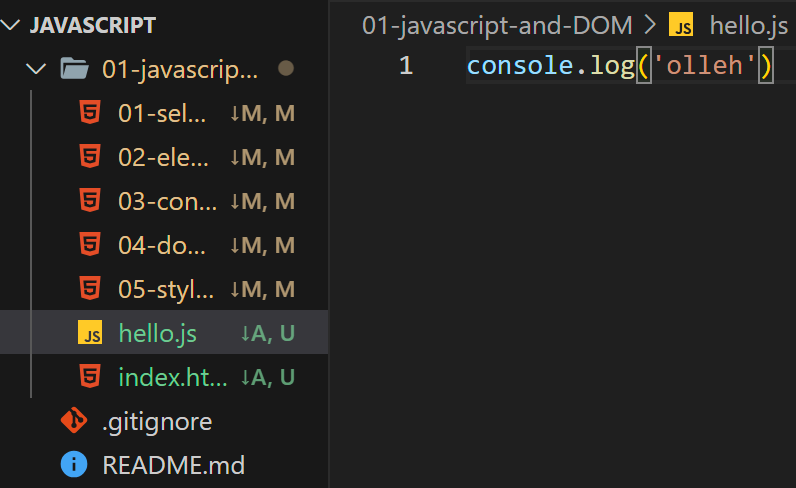Click the word console in the editor
The image size is (796, 488).
[x=520, y=66]
